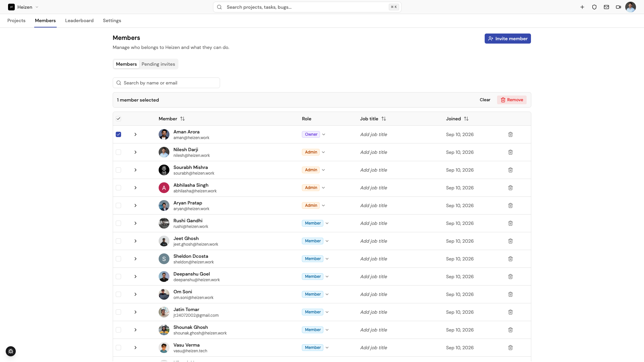Screen dimensions: 644x362
Task: Sort by Job title column arrows
Action: (x=384, y=119)
